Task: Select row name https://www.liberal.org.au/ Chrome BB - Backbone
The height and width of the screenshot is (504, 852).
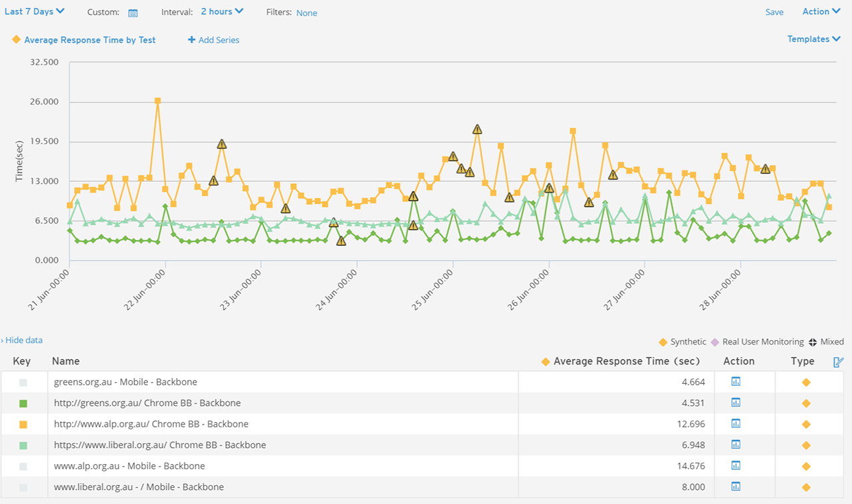Action: 160,445
